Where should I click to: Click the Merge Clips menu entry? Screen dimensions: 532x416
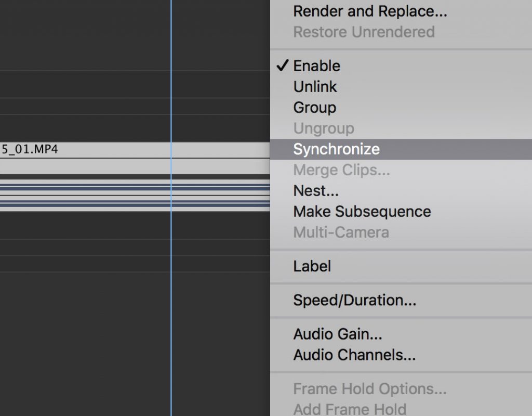[x=341, y=170]
